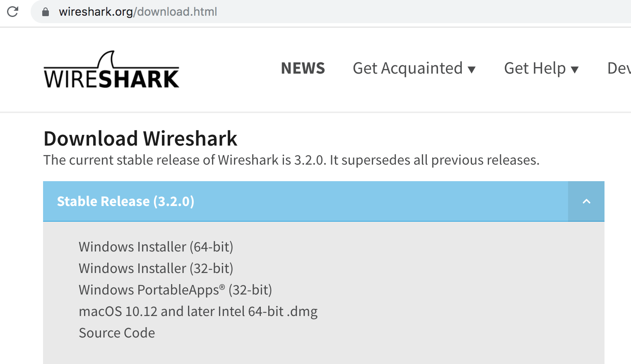The image size is (631, 364).
Task: Open the NEWS menu item
Action: pyautogui.click(x=303, y=68)
